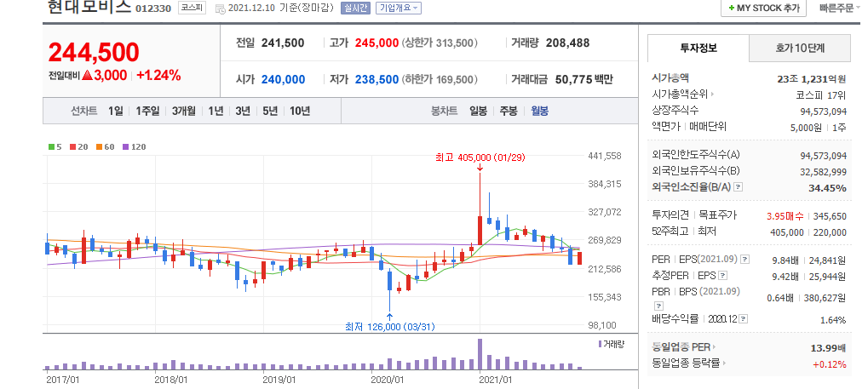Open the 기업개요 dropdown
Viewport: 868px width, 389px height.
399,9
